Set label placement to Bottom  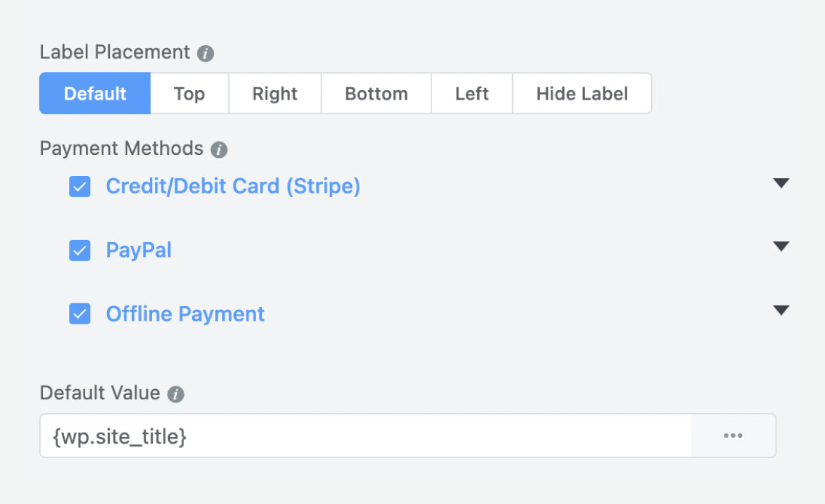pos(376,94)
